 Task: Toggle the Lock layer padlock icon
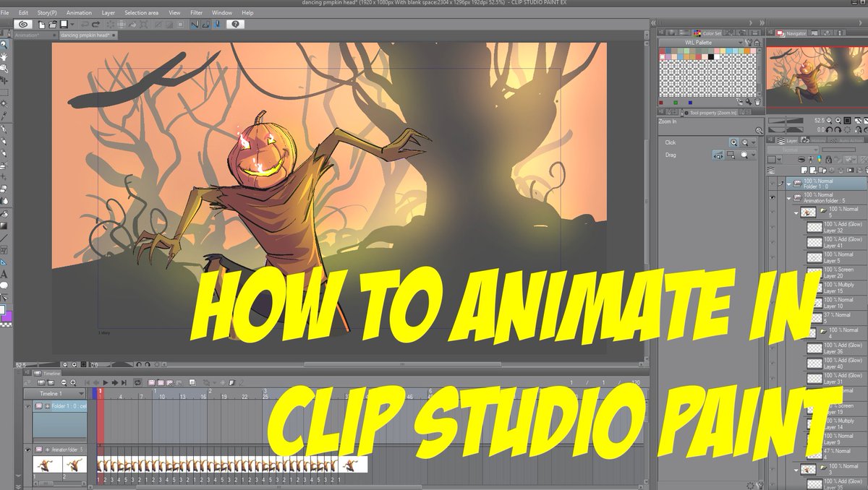click(x=828, y=160)
